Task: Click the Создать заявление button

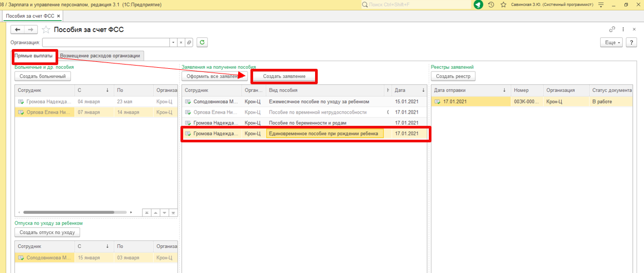Action: pos(284,76)
